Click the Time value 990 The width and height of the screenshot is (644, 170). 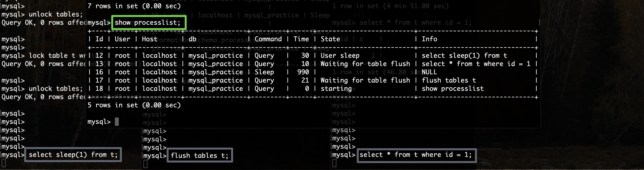(x=303, y=72)
